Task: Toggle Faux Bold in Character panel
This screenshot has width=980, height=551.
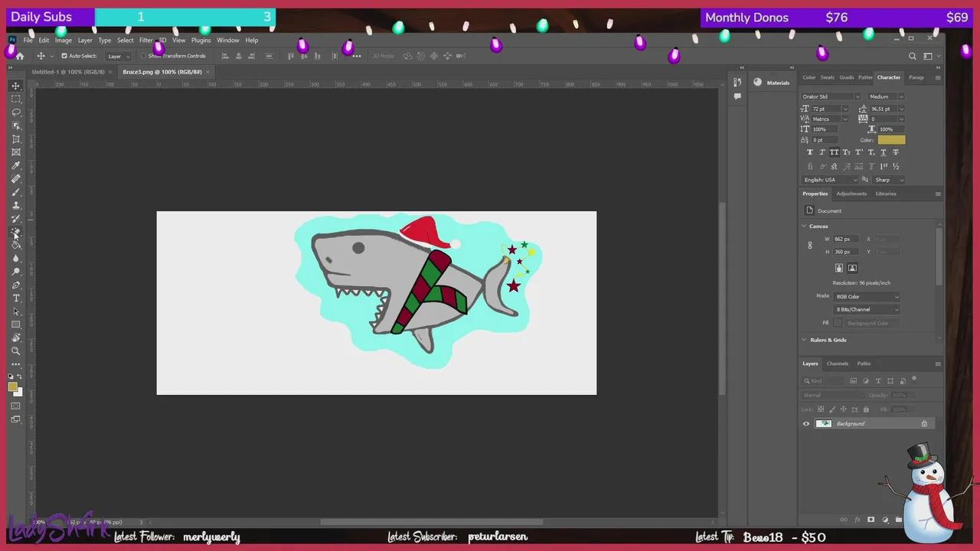Action: [810, 152]
